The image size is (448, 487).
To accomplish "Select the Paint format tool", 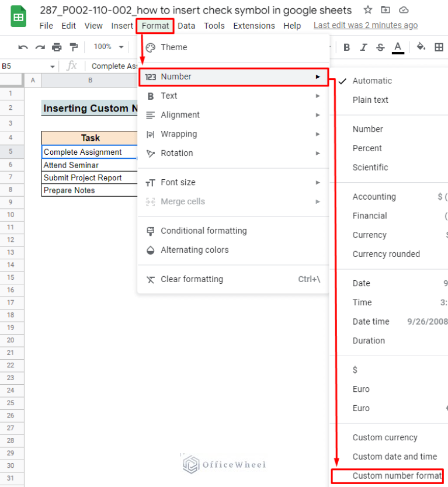I will (73, 47).
